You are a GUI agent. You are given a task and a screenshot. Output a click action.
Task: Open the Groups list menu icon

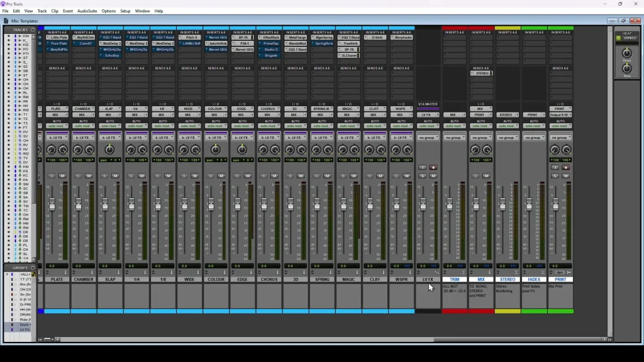tap(33, 268)
